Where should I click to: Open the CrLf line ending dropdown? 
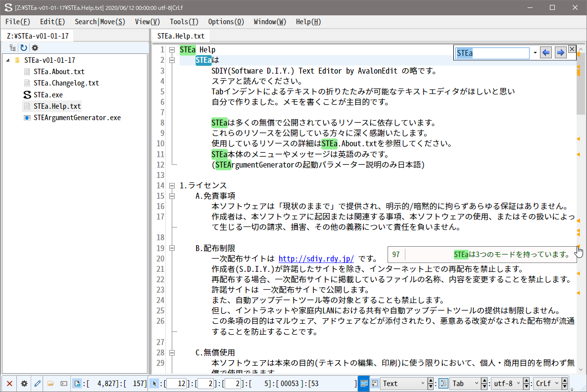pos(547,384)
